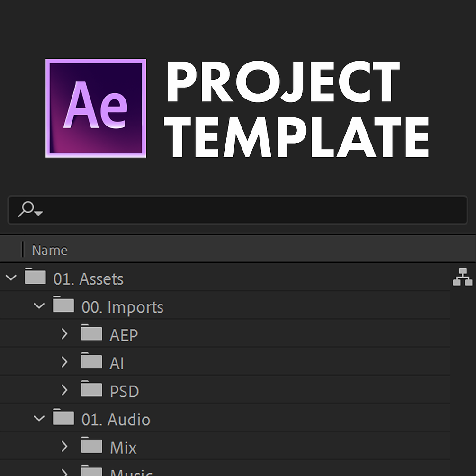This screenshot has height=476, width=476.
Task: Click the After Effects Ae logo
Action: [x=96, y=108]
